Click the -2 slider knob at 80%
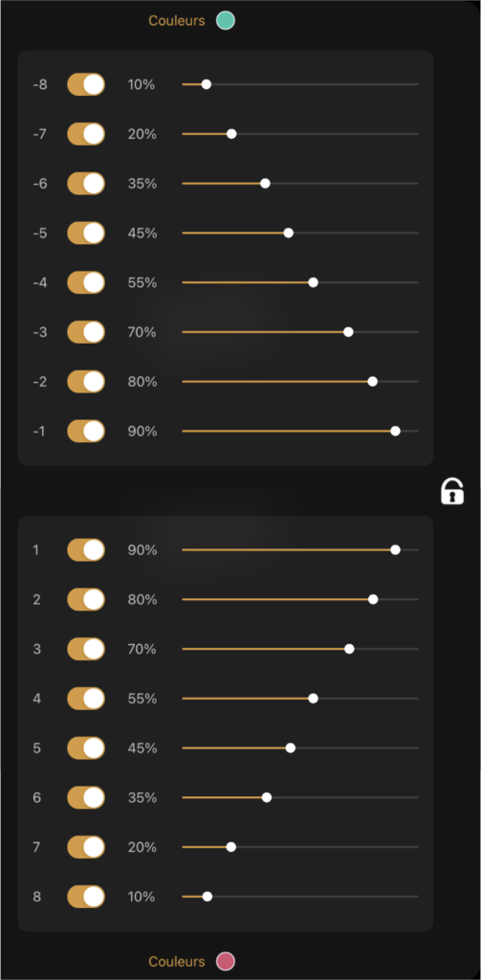Image resolution: width=481 pixels, height=980 pixels. tap(372, 381)
